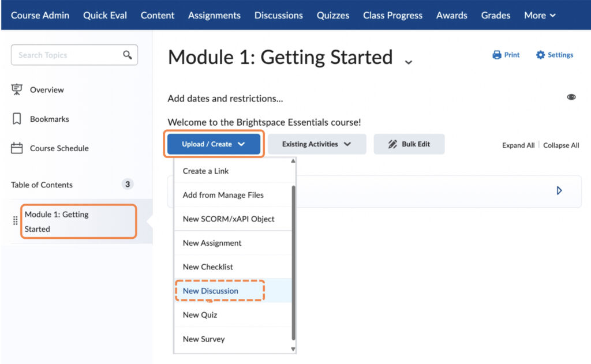591x364 pixels.
Task: Click the magnifier icon in Search Topics
Action: pos(128,55)
